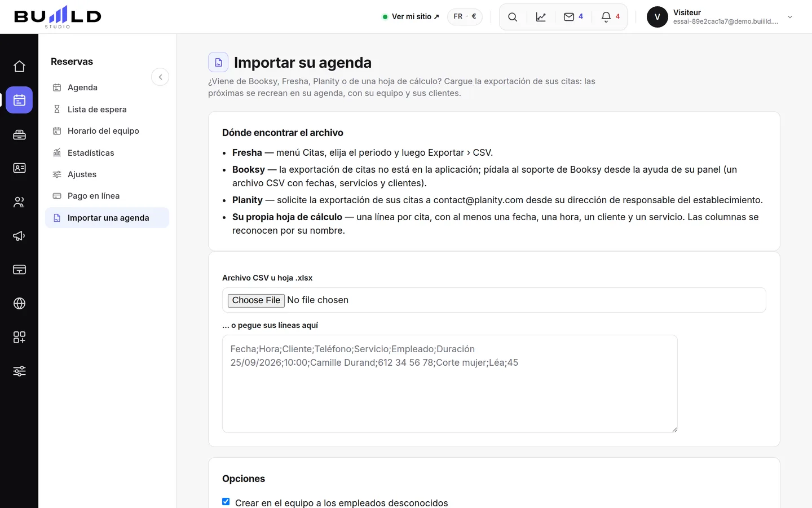Click the Ver mi sitio link
Screen dimensions: 812x508
[x=411, y=17]
